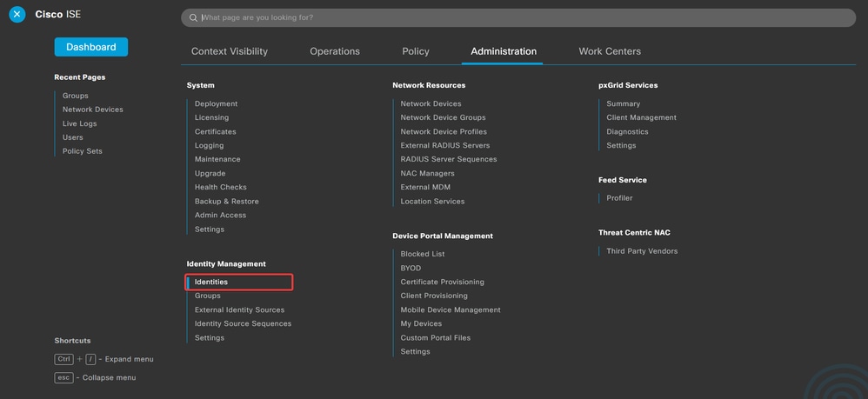This screenshot has height=399, width=868.
Task: Open Deployment under System
Action: click(216, 103)
